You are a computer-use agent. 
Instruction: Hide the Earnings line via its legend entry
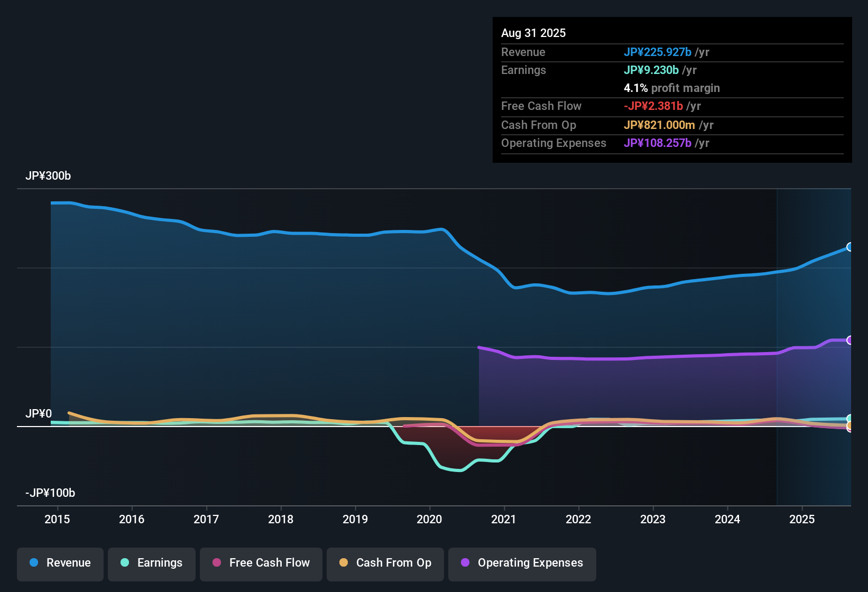pyautogui.click(x=151, y=563)
